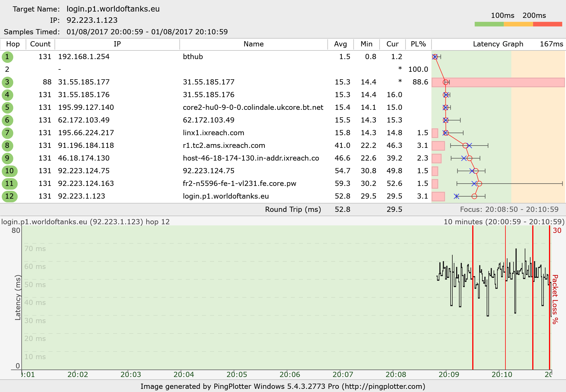Click the Hop column header
Screen dimensions: 566x392
[x=13, y=44]
